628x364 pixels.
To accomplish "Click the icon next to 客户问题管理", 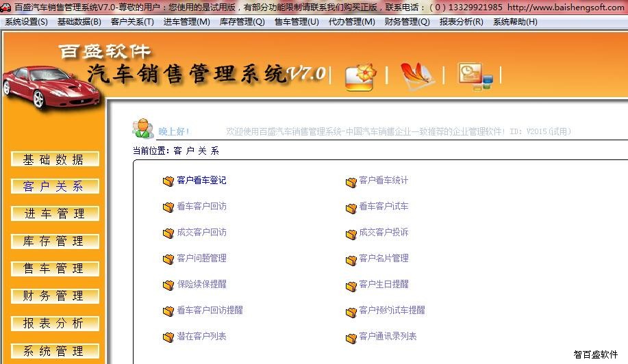I will pyautogui.click(x=168, y=259).
